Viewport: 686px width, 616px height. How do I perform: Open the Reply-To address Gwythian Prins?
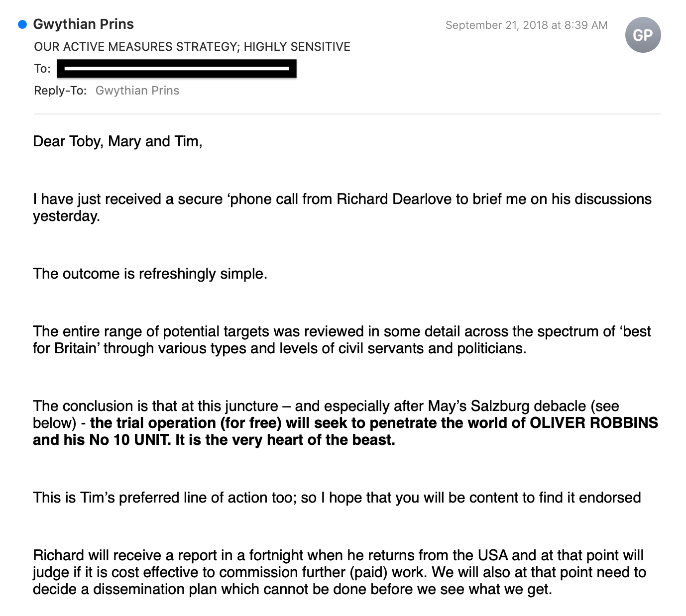137,91
